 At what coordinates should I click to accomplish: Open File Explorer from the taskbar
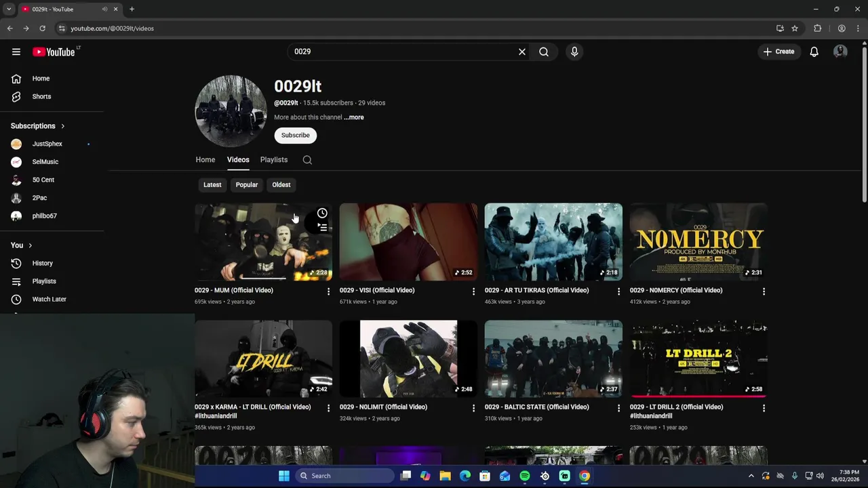pyautogui.click(x=445, y=476)
